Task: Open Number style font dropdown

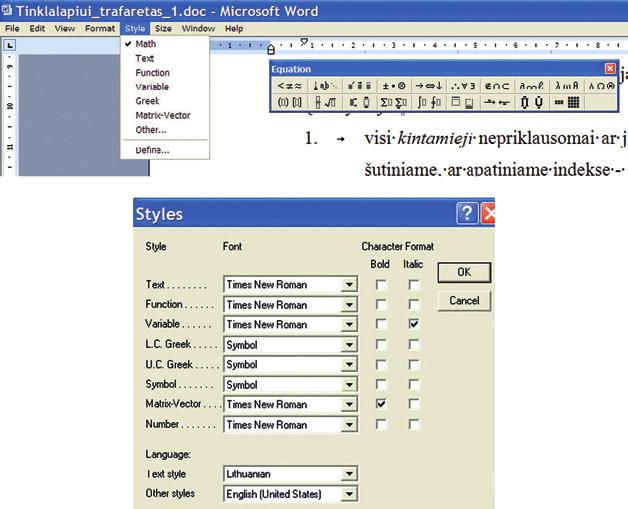Action: click(349, 425)
